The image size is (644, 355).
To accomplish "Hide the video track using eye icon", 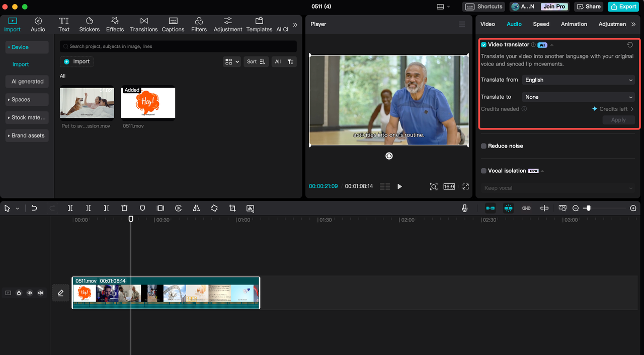I will 30,293.
